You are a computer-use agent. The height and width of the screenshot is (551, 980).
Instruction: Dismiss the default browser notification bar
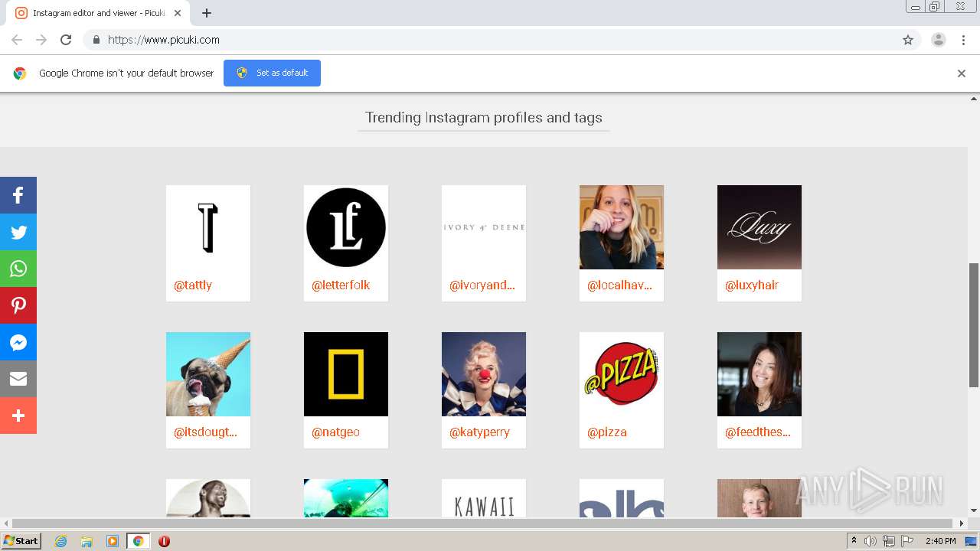click(x=962, y=73)
